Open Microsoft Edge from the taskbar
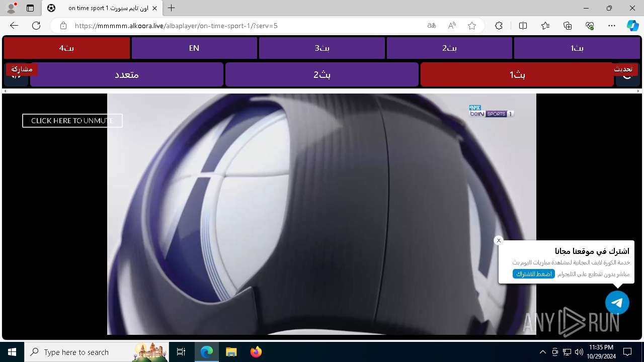Screen dimensions: 644x362 click(207, 352)
